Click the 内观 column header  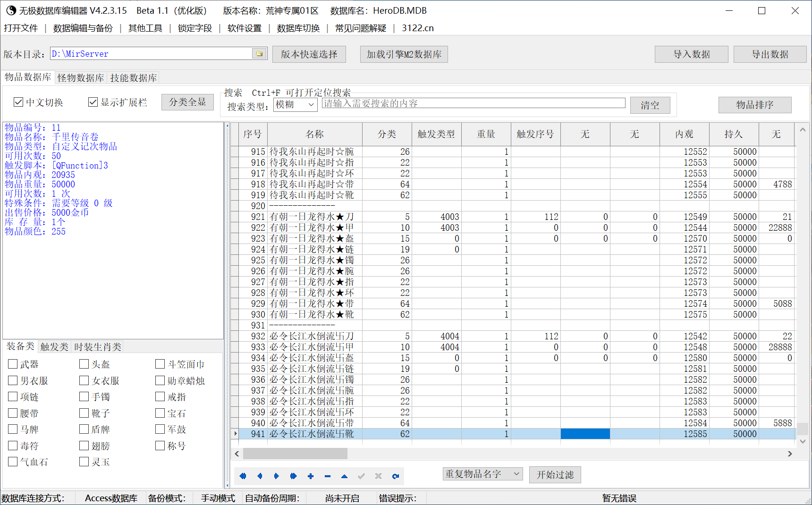point(685,134)
